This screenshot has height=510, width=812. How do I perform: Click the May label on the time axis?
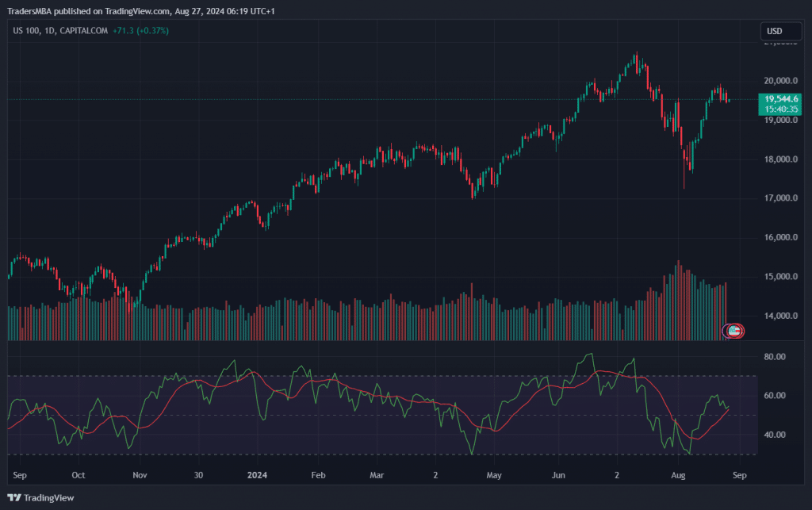coord(494,476)
